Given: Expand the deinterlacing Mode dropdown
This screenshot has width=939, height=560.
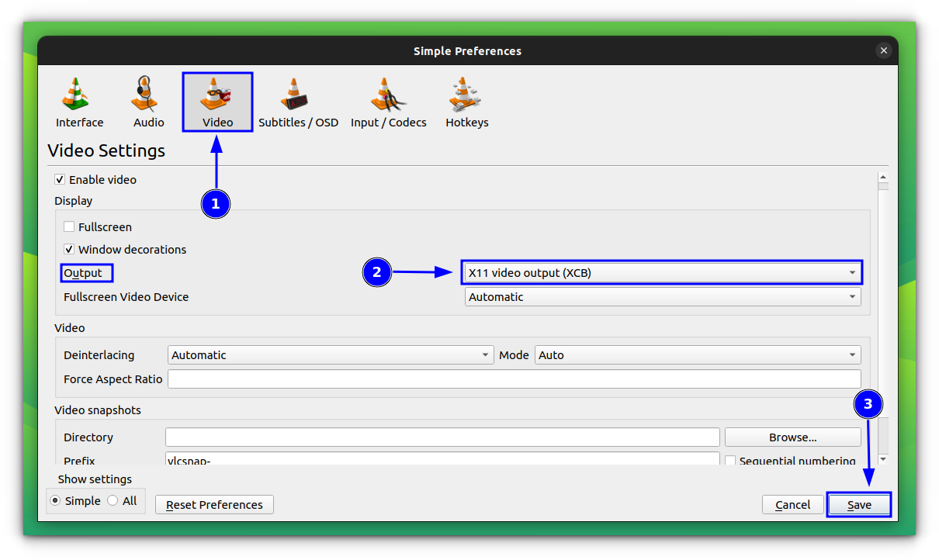Looking at the screenshot, I should point(696,354).
